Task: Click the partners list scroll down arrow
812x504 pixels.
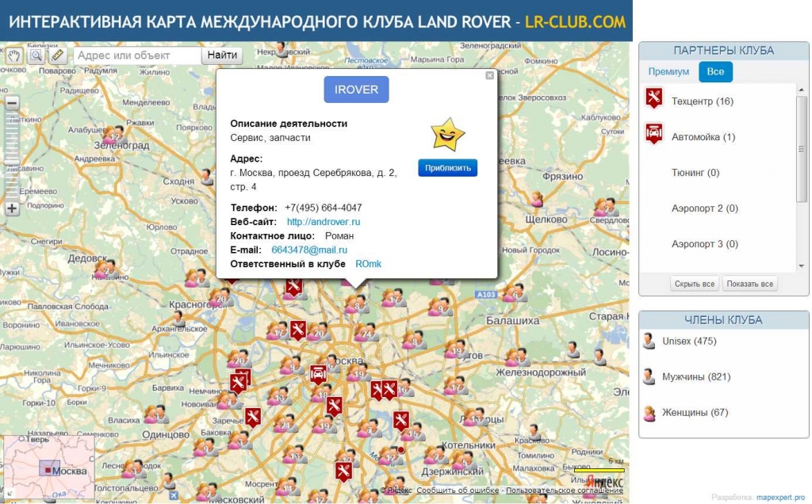Action: click(802, 266)
